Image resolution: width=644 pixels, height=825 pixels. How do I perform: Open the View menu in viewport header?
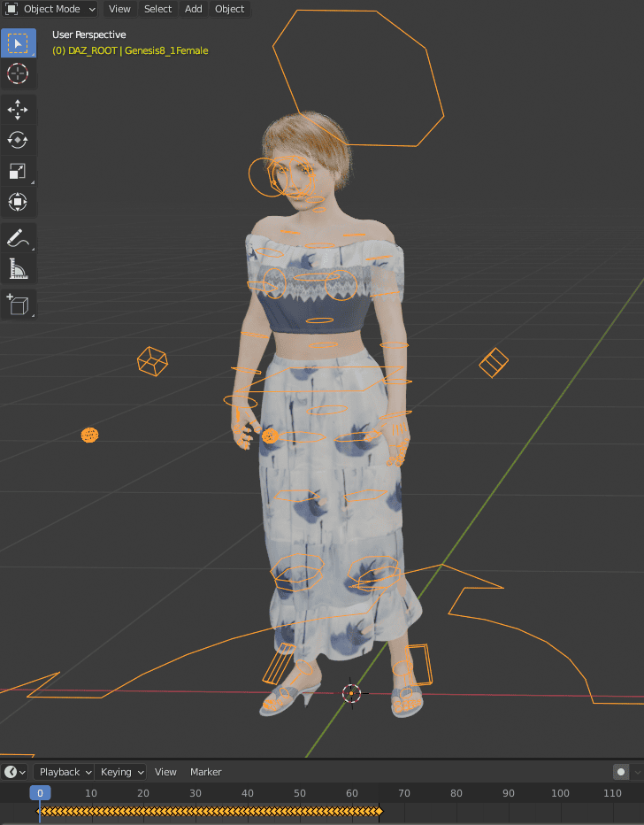pos(119,9)
